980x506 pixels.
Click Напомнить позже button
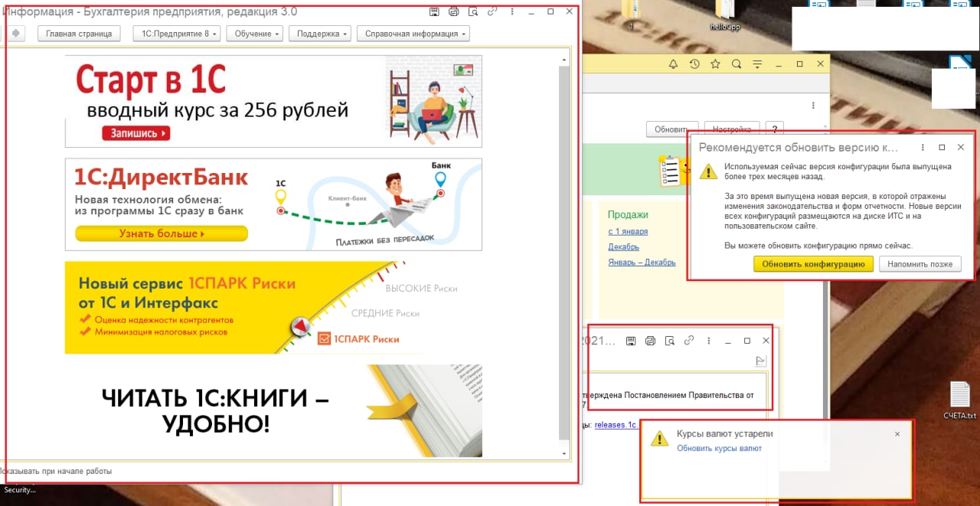tap(920, 264)
